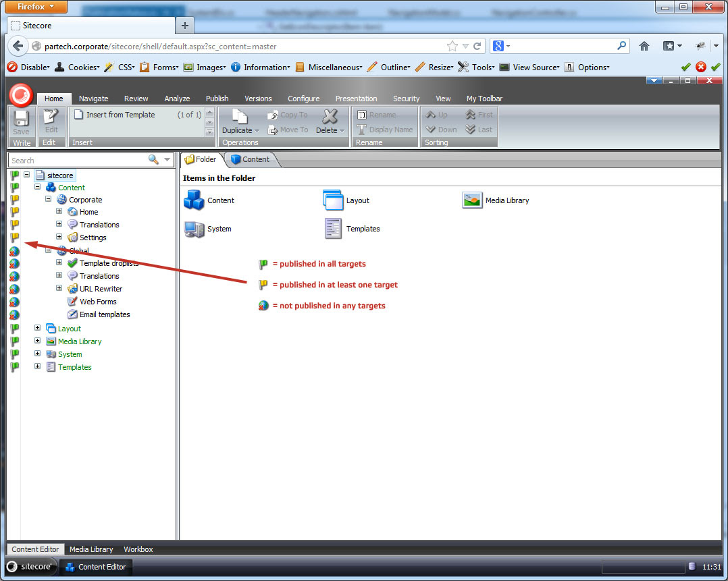Open the System computer icon item
Screen dimensions: 728x581
[x=194, y=229]
